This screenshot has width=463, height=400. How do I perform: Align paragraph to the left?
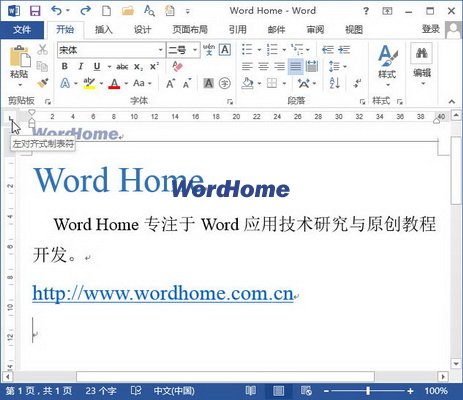point(247,66)
